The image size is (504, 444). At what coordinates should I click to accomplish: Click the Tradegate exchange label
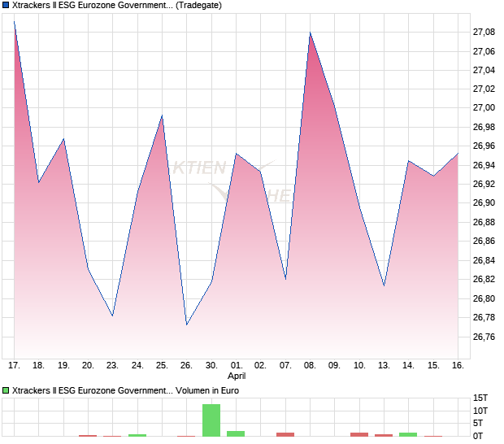(x=198, y=5)
